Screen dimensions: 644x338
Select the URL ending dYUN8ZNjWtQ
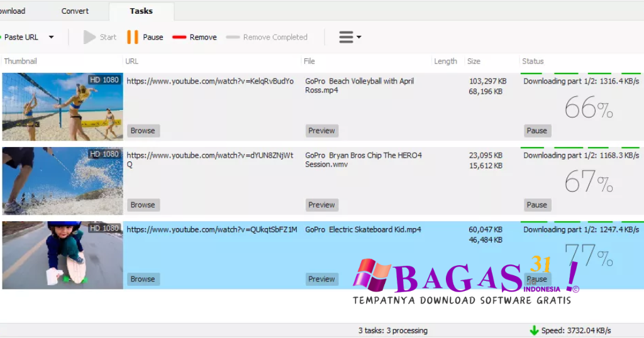tap(210, 160)
